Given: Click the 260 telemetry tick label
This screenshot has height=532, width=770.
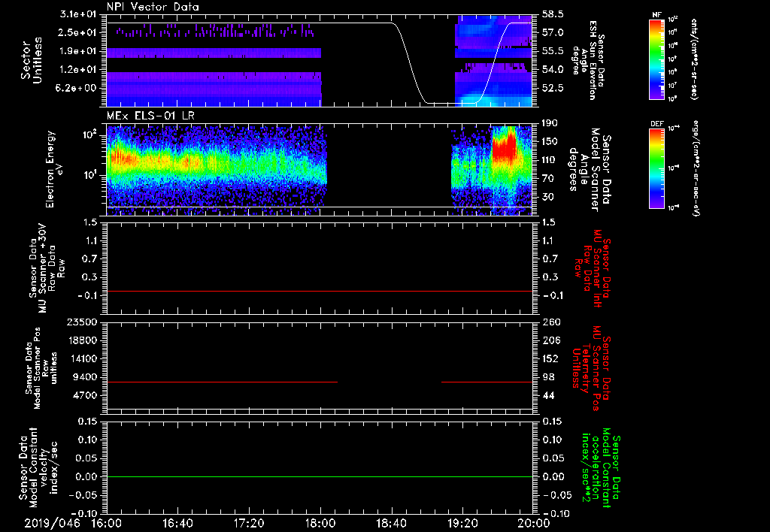Looking at the screenshot, I should [551, 322].
